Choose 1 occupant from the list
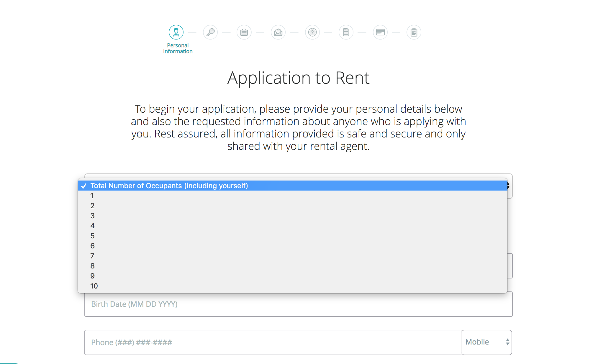The image size is (616, 364). click(x=92, y=196)
